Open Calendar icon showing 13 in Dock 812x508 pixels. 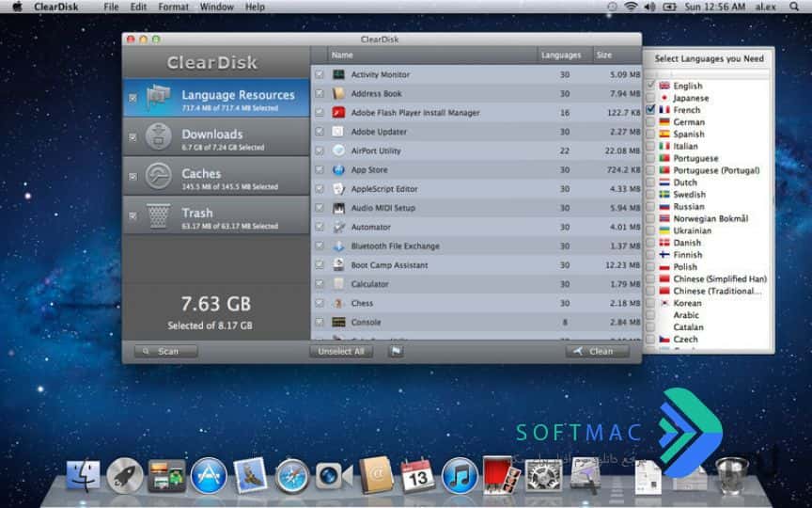[418, 475]
